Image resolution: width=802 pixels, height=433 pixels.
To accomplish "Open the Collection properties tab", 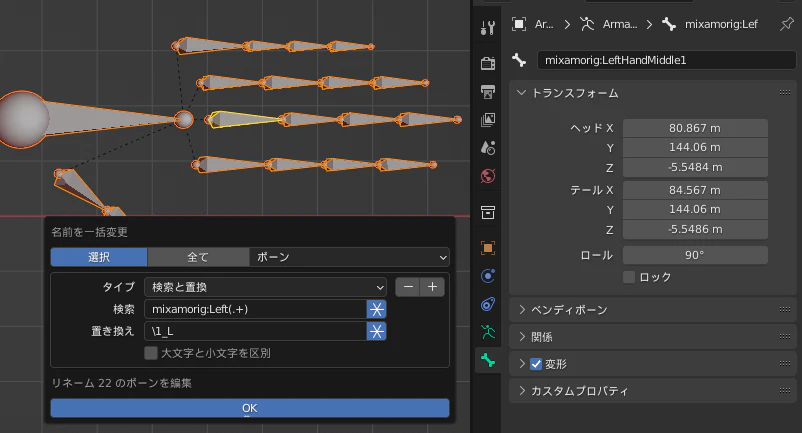I will tap(487, 212).
